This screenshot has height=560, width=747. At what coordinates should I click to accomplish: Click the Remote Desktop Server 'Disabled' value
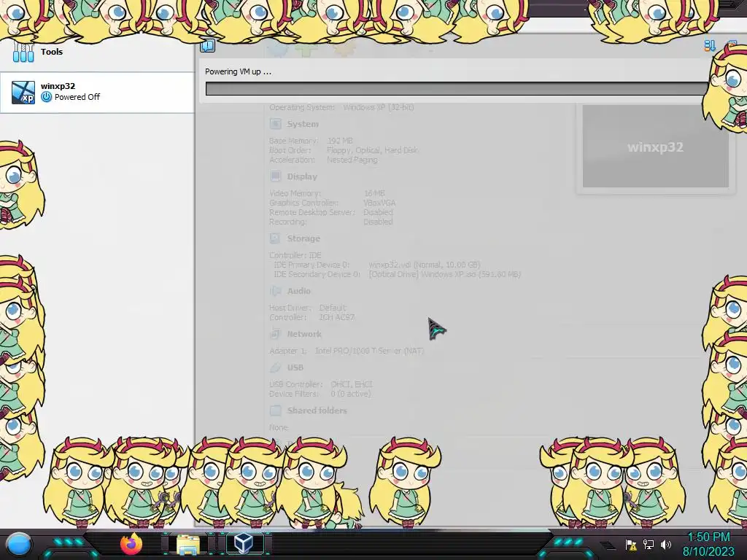379,212
